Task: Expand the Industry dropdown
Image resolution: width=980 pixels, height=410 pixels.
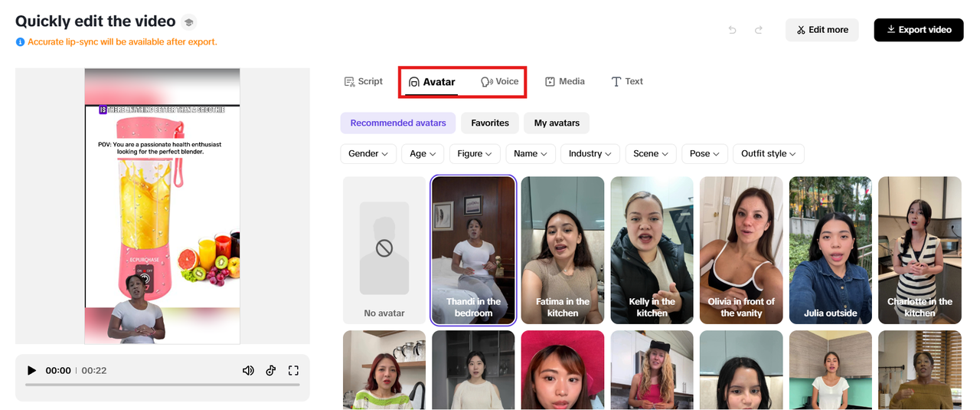Action: [x=590, y=153]
